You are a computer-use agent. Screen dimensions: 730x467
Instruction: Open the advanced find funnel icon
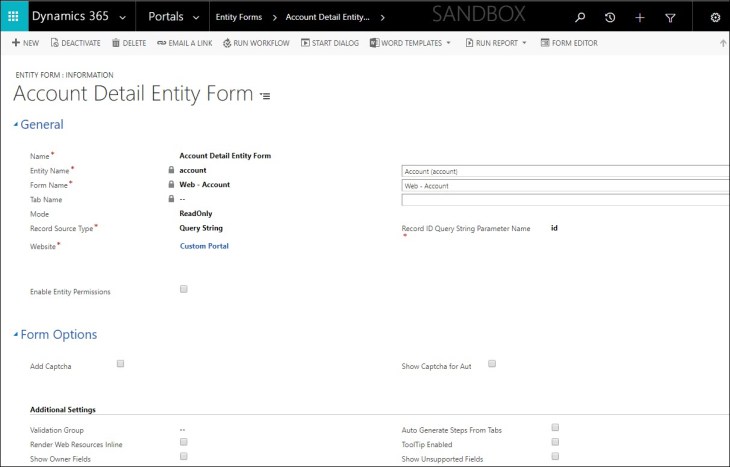pos(670,17)
